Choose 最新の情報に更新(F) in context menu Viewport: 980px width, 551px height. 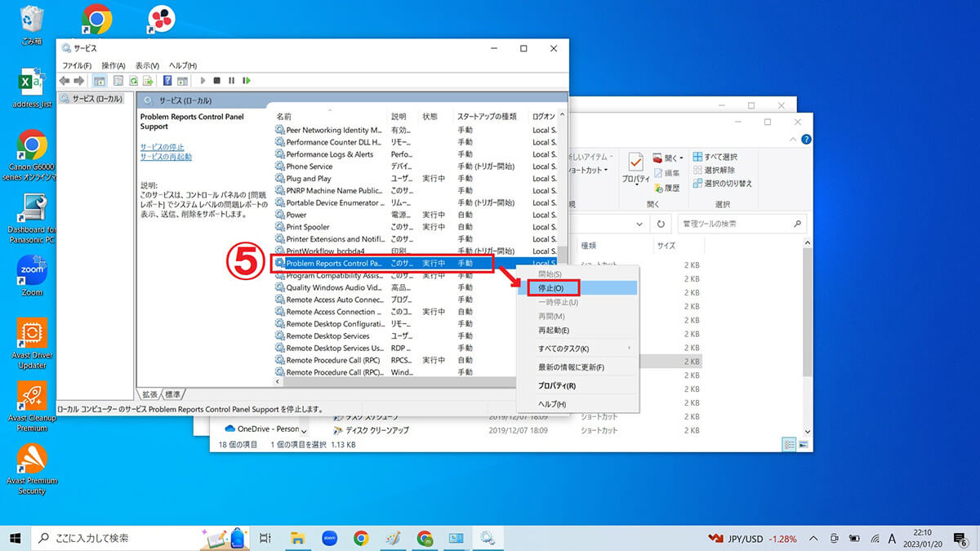coord(577,367)
